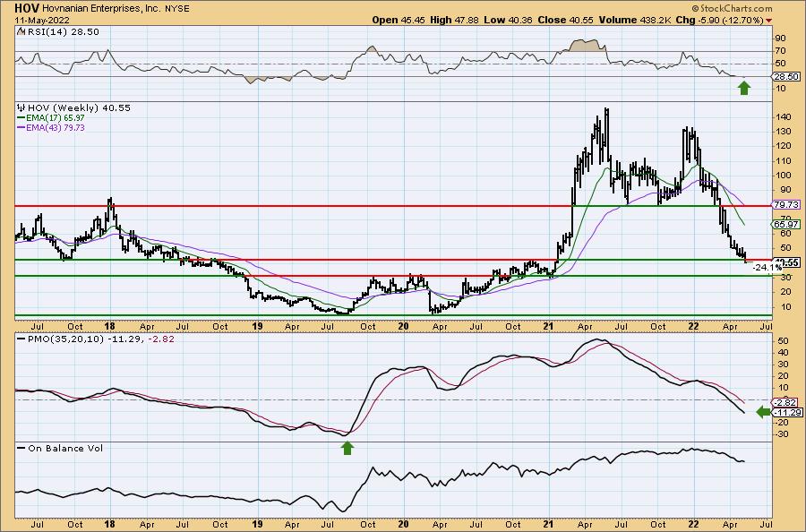The height and width of the screenshot is (532, 806).
Task: Click the -20 level on the PMO axis
Action: 784,423
